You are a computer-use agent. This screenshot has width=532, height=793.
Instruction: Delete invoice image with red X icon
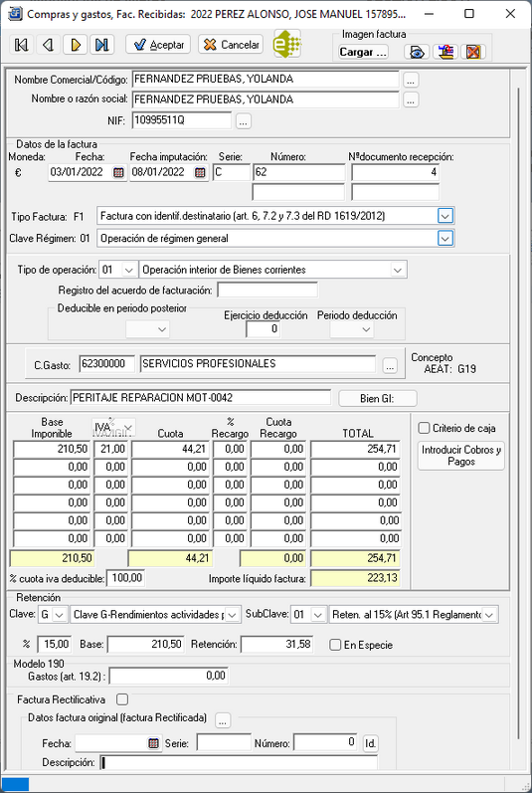[x=473, y=52]
